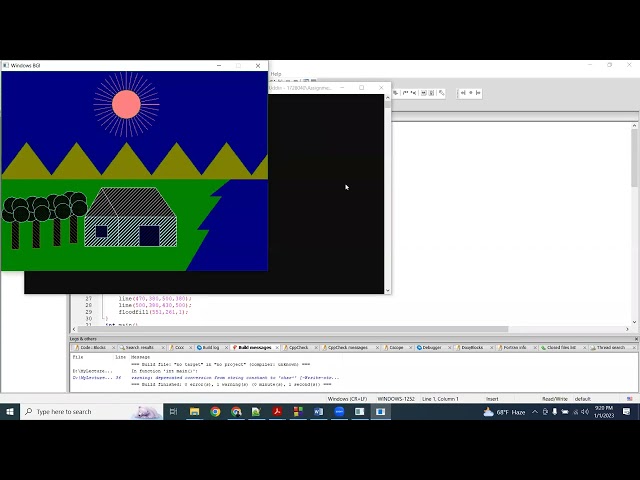The height and width of the screenshot is (480, 640).
Task: Open the Build log tab
Action: 211,347
